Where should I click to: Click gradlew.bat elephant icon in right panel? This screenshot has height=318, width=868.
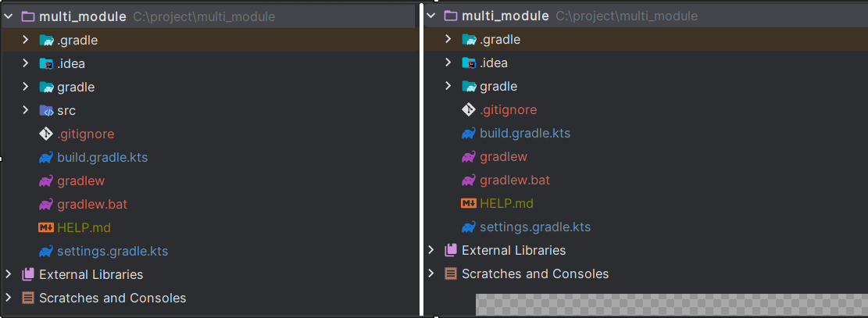point(469,180)
